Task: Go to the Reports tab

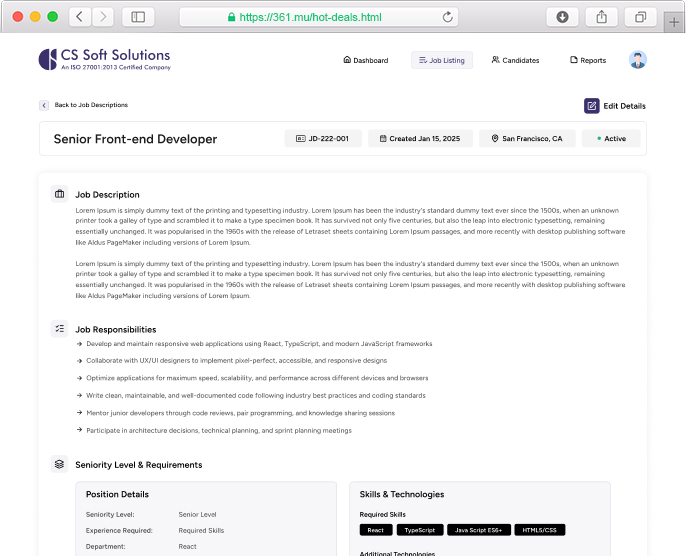Action: coord(588,60)
